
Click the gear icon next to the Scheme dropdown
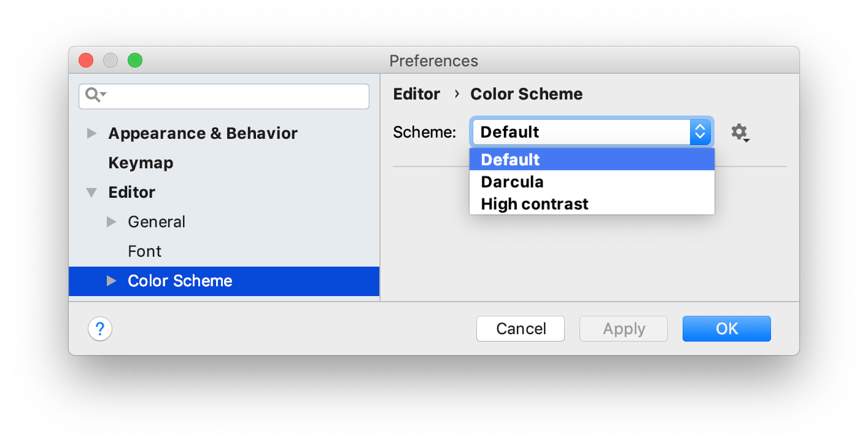(x=740, y=132)
